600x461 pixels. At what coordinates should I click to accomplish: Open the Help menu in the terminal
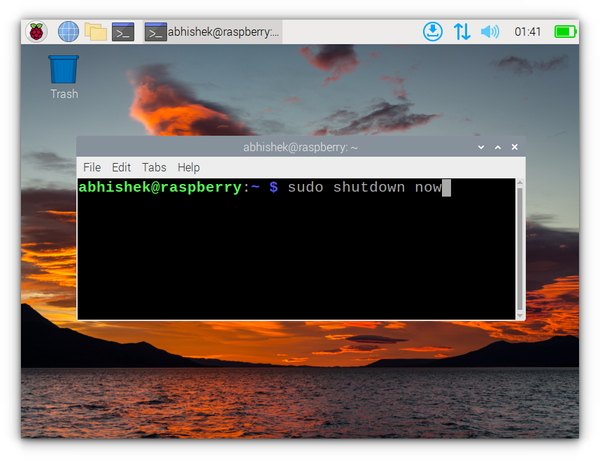(189, 167)
